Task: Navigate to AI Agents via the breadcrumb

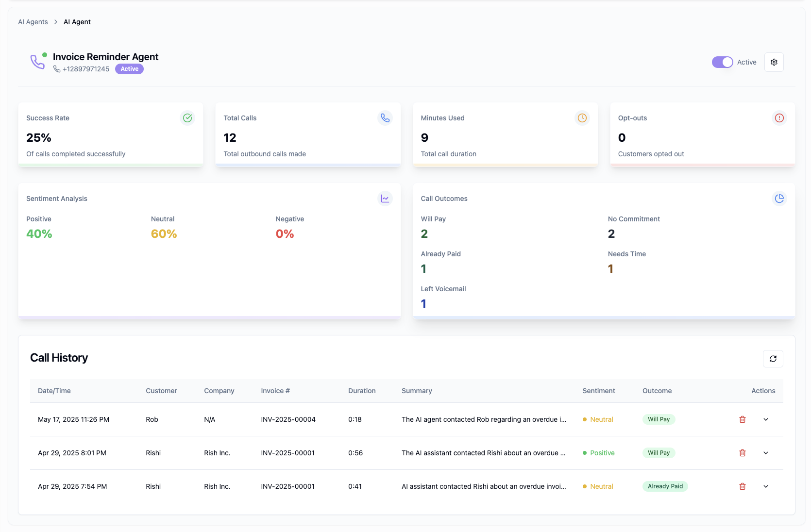Action: [x=33, y=22]
